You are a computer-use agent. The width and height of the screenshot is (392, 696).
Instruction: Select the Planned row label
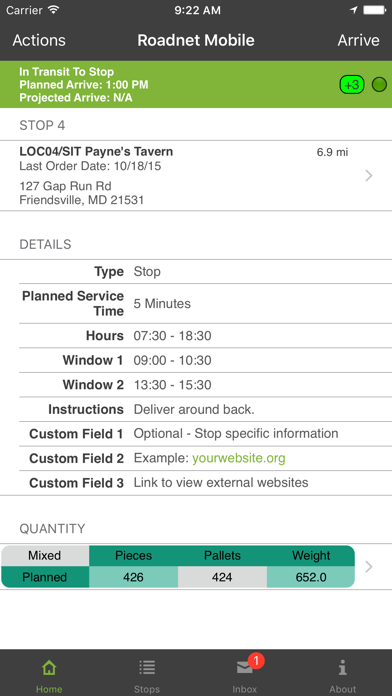click(44, 577)
